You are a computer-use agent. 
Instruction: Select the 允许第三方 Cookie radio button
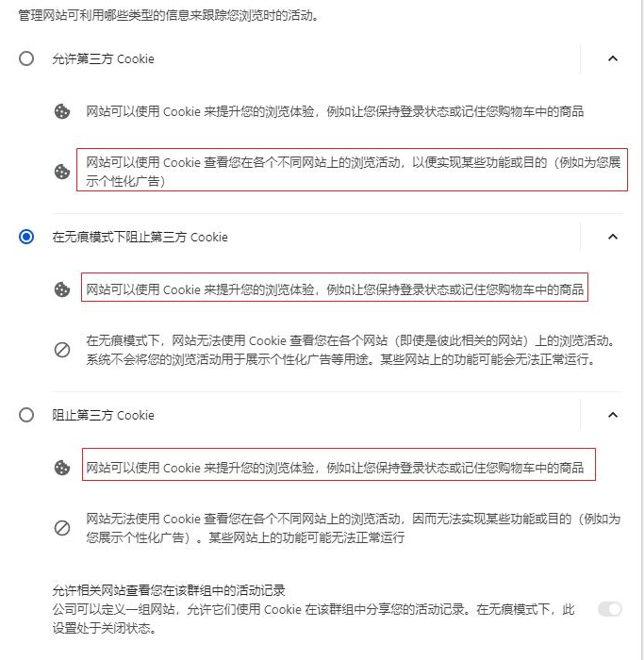tap(26, 58)
